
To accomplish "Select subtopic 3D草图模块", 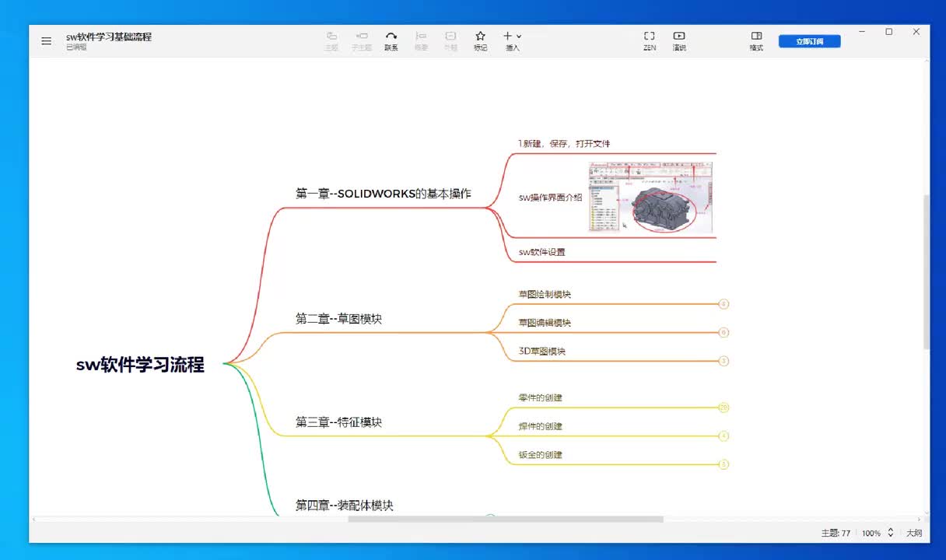I will click(x=542, y=352).
